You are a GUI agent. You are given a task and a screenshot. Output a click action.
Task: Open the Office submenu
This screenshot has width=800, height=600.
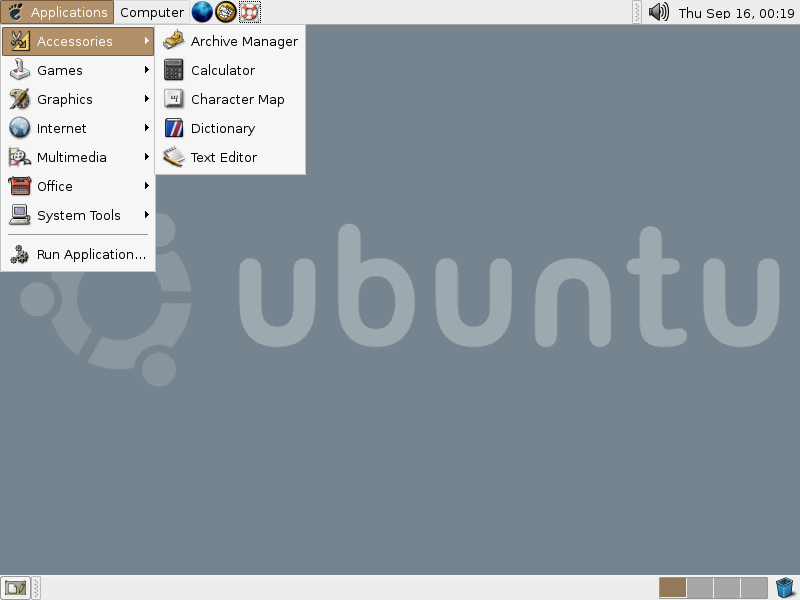[x=78, y=186]
